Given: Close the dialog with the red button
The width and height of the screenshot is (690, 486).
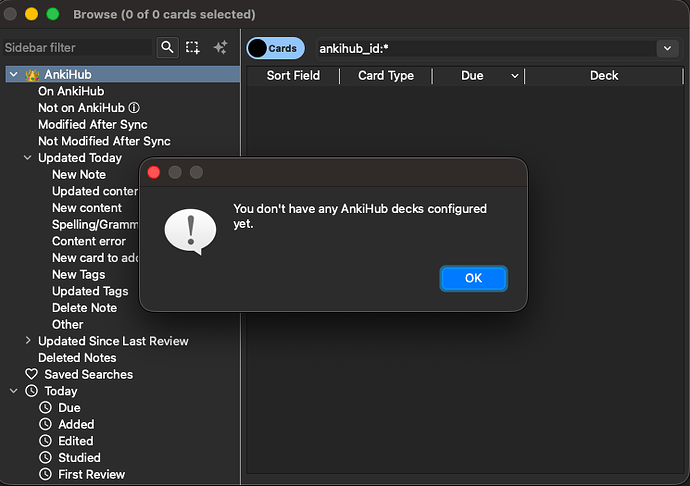Looking at the screenshot, I should (x=154, y=173).
